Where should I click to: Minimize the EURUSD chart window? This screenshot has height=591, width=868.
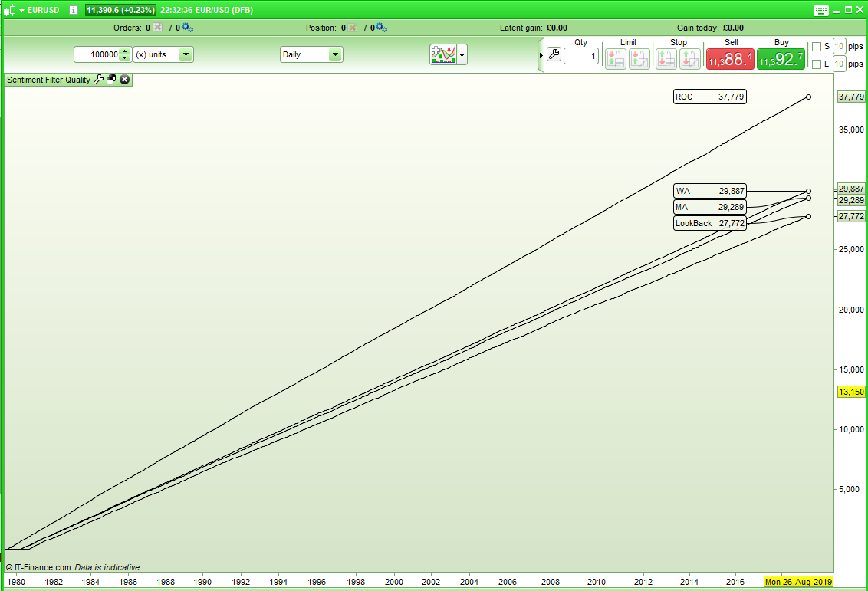pos(837,11)
